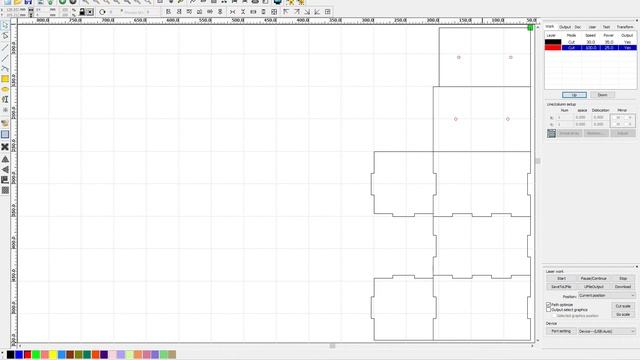Move object to page top-right corner icon

[297, 12]
